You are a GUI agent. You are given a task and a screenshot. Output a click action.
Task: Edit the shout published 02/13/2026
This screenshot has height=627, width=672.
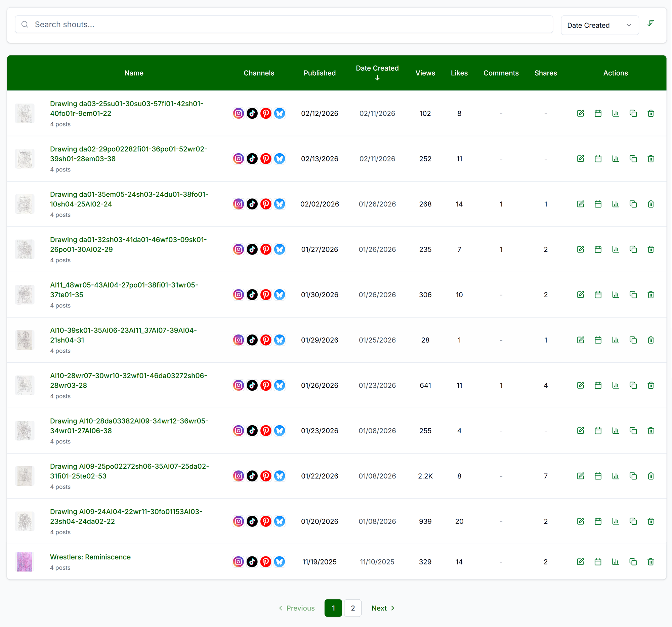tap(580, 159)
